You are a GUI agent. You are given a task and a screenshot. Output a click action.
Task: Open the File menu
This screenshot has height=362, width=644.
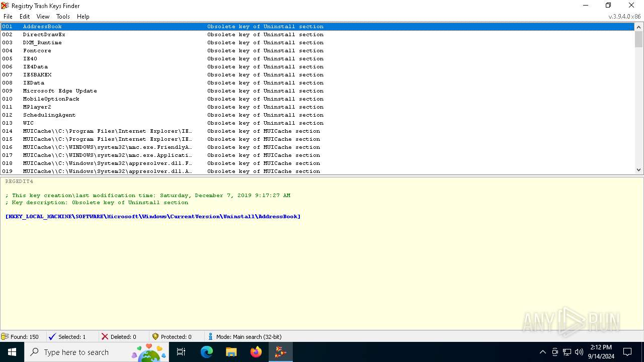click(x=8, y=17)
